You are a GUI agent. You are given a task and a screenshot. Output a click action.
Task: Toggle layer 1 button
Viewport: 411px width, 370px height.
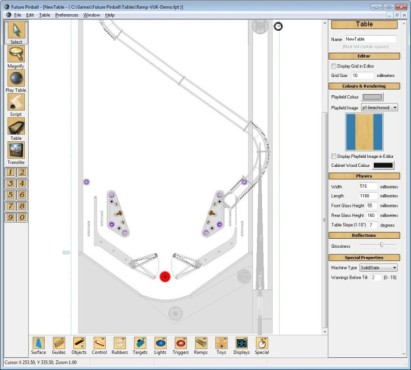pyautogui.click(x=10, y=172)
